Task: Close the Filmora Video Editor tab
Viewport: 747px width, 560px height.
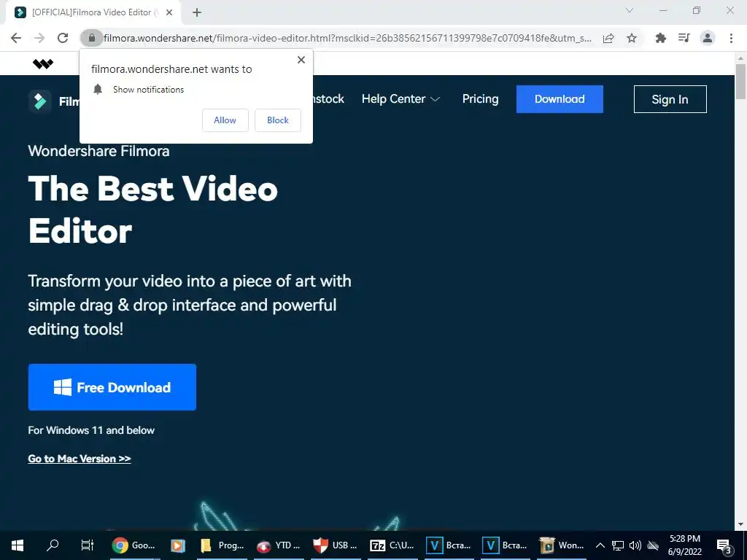Action: point(169,12)
